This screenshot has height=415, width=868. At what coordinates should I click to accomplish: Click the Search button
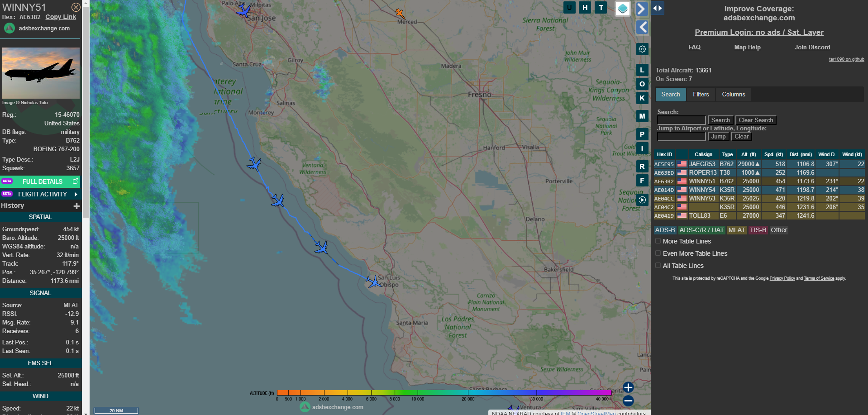[720, 120]
